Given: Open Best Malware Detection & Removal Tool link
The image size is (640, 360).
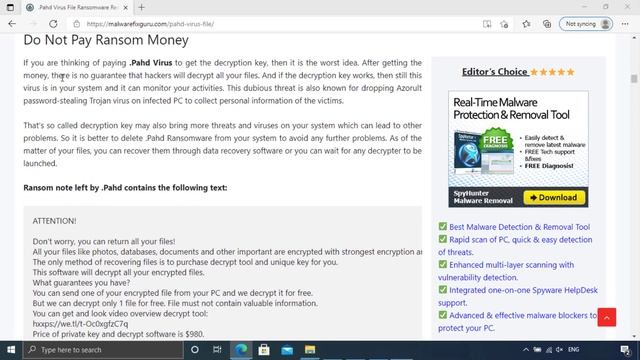Looking at the screenshot, I should [x=519, y=227].
